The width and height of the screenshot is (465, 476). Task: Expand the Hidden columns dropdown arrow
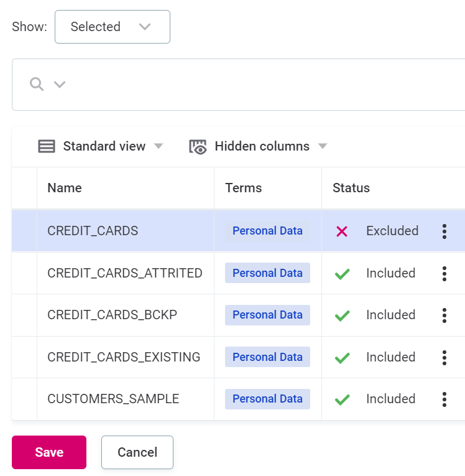click(x=323, y=146)
